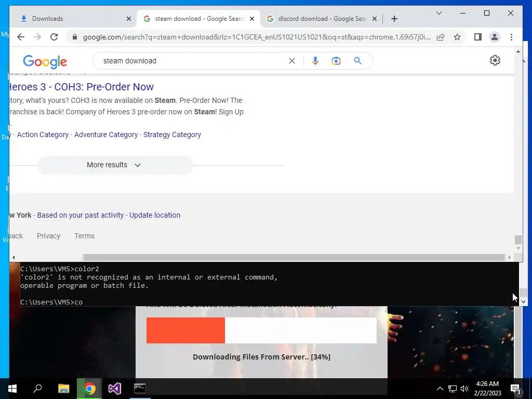Viewport: 532px width, 399px height.
Task: Click Update location
Action: coord(155,215)
